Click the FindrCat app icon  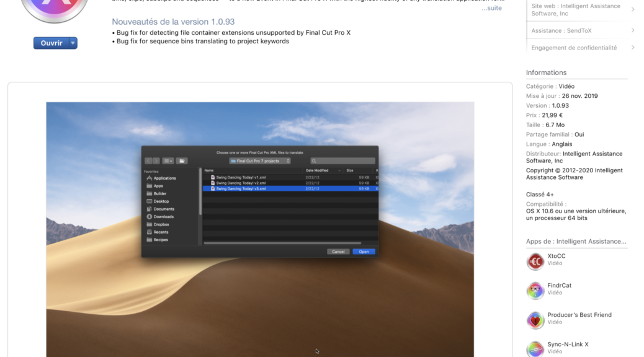coord(535,291)
